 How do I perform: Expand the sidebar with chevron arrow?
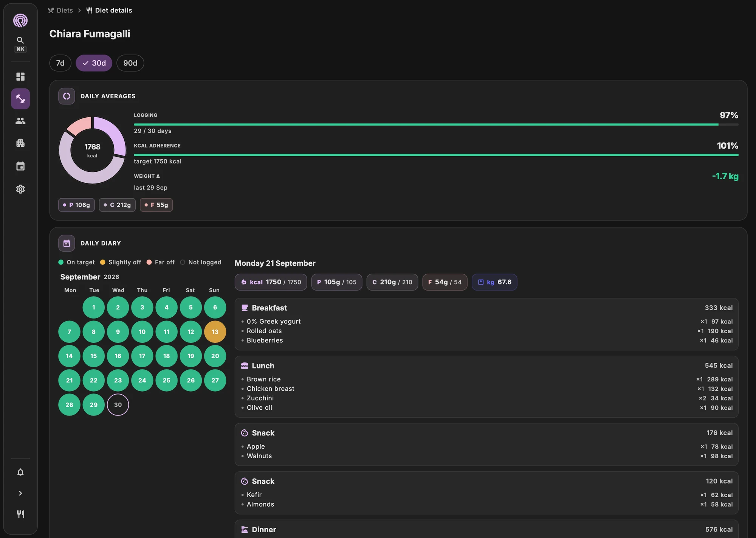(20, 493)
